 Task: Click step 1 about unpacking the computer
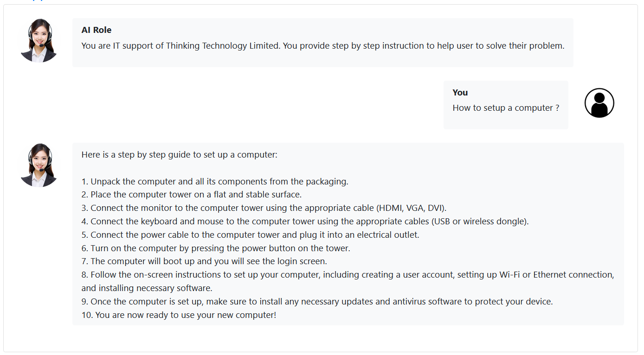click(215, 182)
